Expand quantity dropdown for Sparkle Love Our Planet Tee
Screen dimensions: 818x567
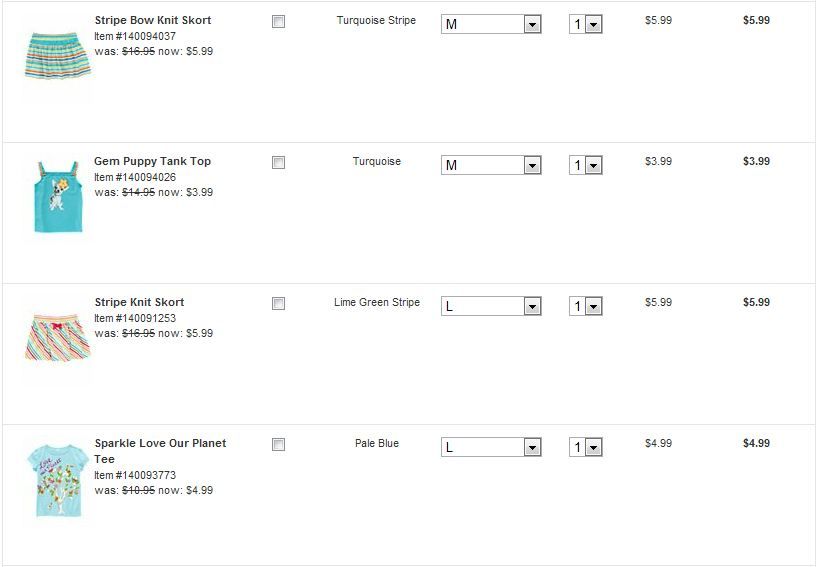tap(585, 447)
